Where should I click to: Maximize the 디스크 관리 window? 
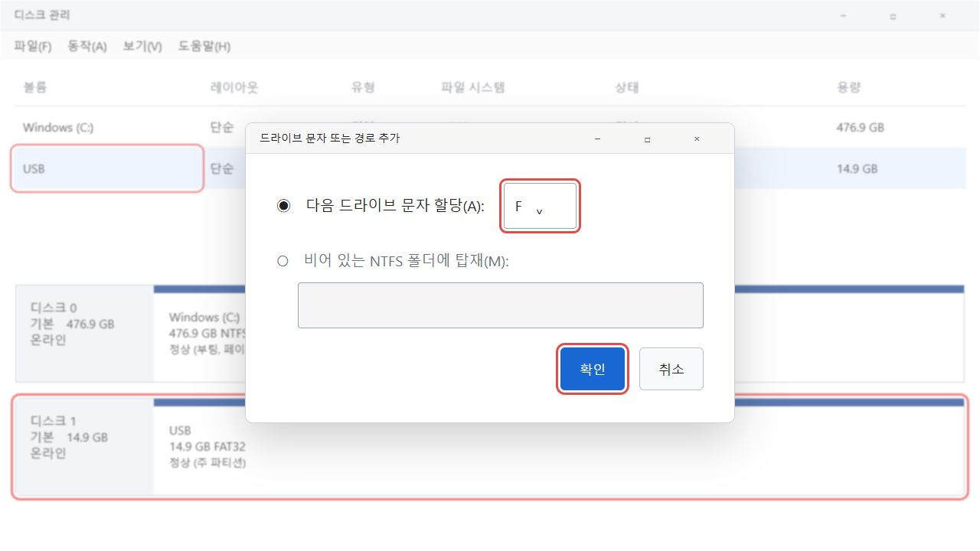[x=893, y=15]
